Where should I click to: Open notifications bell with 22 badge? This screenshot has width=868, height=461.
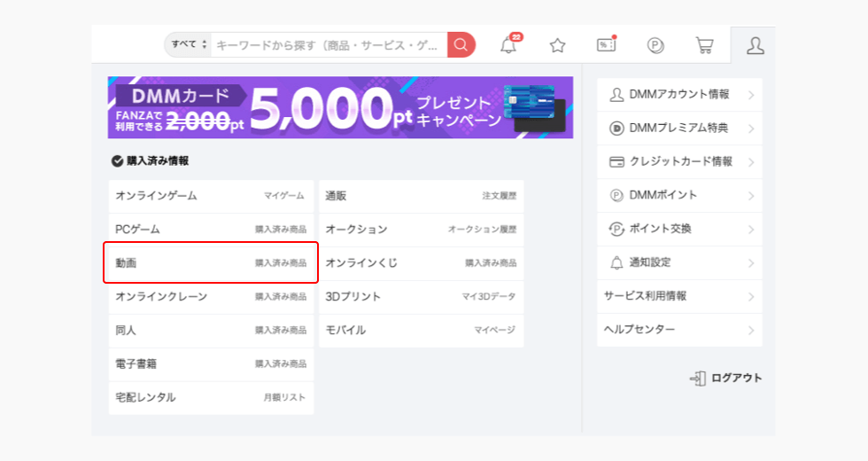click(x=508, y=45)
